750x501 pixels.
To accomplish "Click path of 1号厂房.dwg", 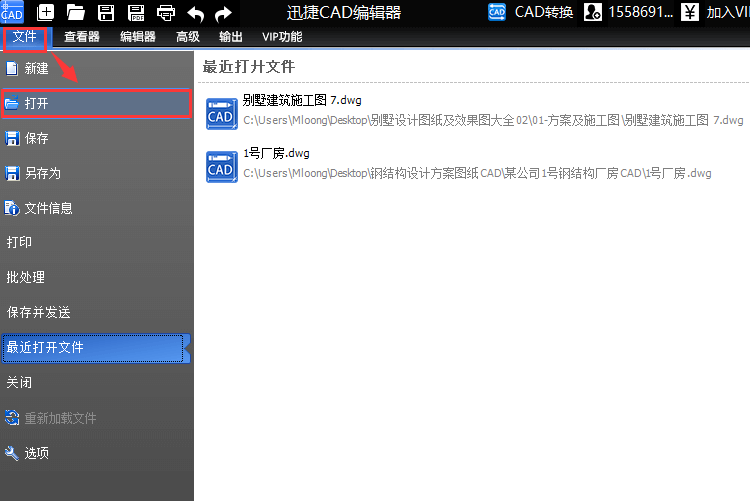I will click(477, 173).
